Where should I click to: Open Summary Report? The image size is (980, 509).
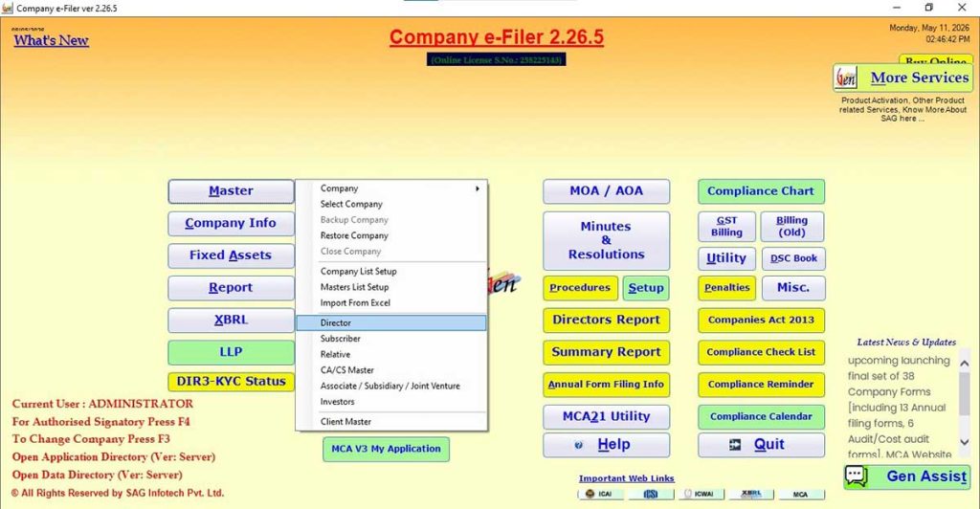click(x=606, y=352)
